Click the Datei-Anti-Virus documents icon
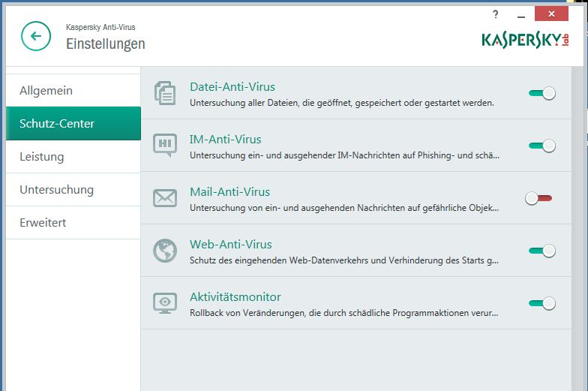This screenshot has height=391, width=588. point(164,92)
